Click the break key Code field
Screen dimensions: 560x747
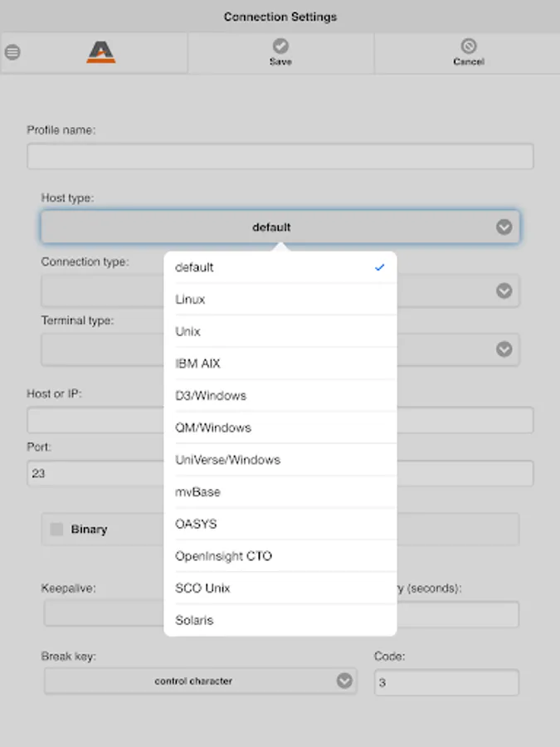click(446, 683)
